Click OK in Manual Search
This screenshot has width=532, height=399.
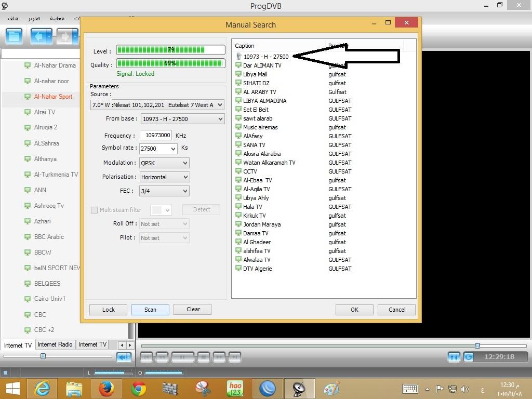pyautogui.click(x=354, y=310)
